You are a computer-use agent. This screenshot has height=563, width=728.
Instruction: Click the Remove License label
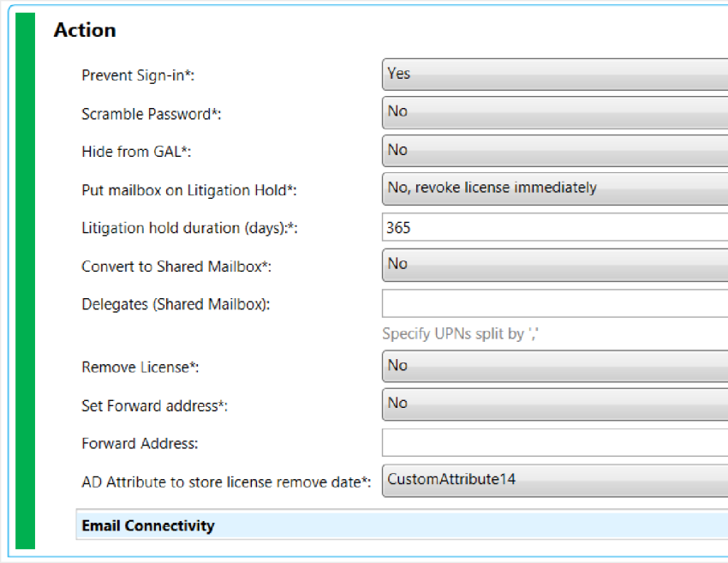pyautogui.click(x=140, y=367)
